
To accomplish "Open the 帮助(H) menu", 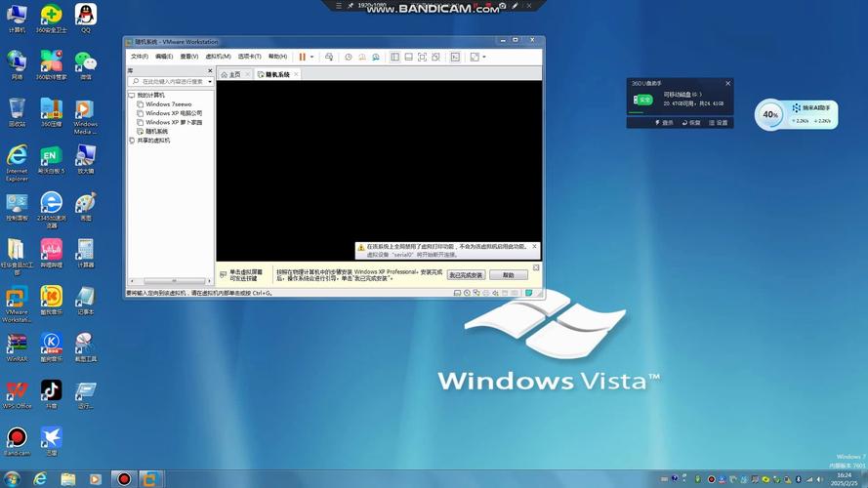I will (x=277, y=57).
